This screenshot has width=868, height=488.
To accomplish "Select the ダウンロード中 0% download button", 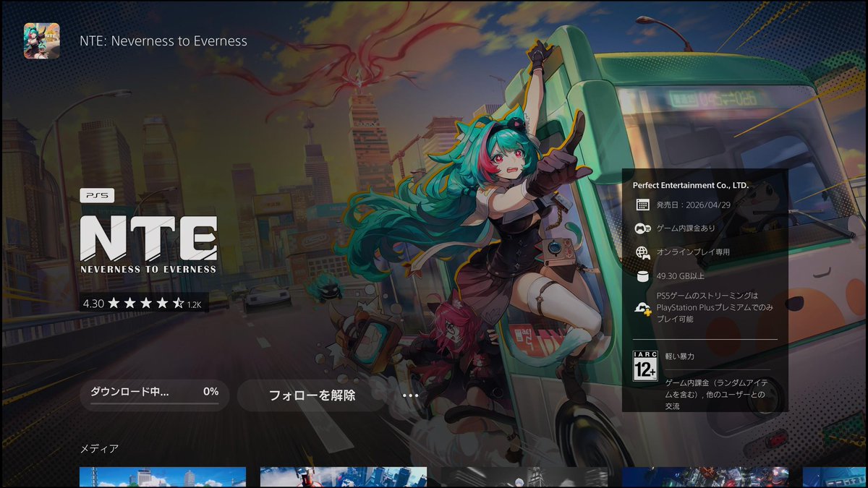I will [154, 395].
